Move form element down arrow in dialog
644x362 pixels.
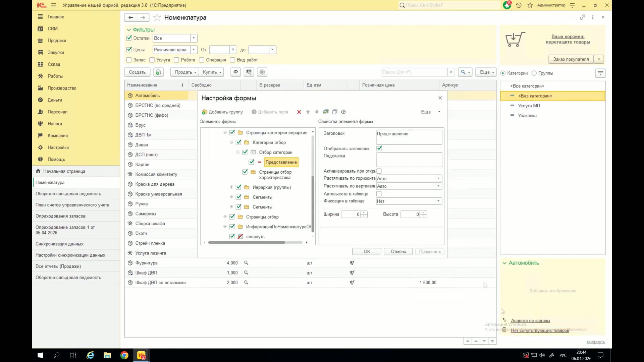coord(317,112)
